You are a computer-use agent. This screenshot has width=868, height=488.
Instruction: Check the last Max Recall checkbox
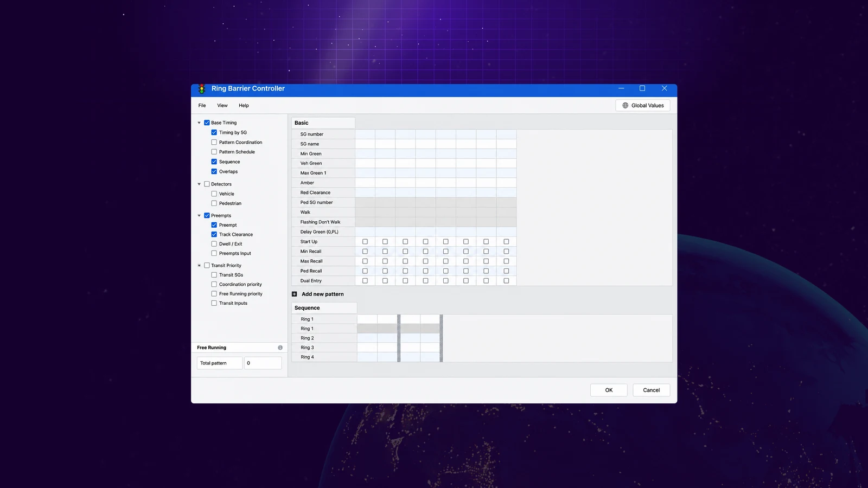point(506,261)
